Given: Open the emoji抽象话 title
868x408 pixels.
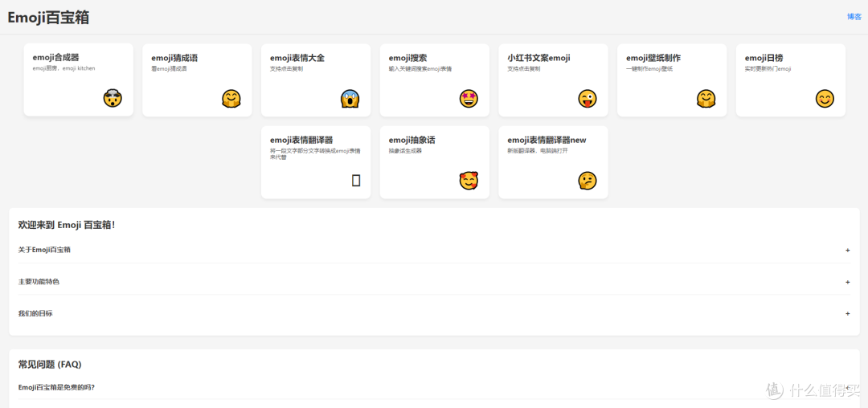Looking at the screenshot, I should (x=411, y=140).
